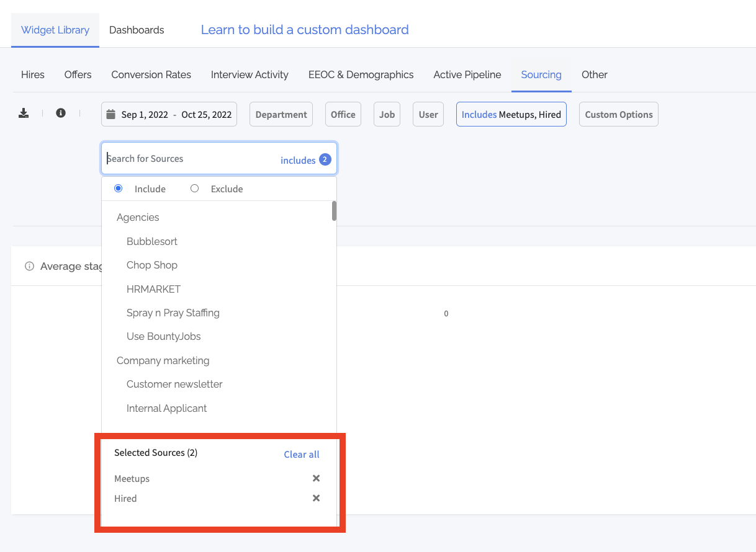
Task: Select the Exclude radio button
Action: pos(195,189)
